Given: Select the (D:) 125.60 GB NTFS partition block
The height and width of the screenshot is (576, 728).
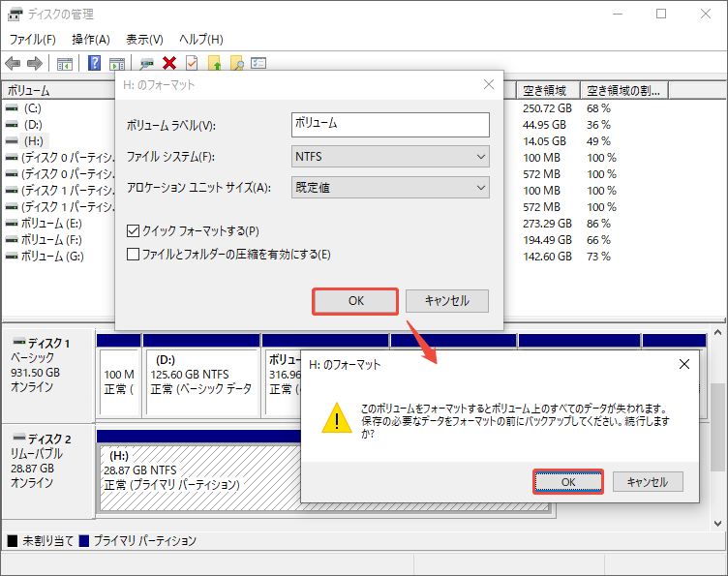Looking at the screenshot, I should coord(201,381).
